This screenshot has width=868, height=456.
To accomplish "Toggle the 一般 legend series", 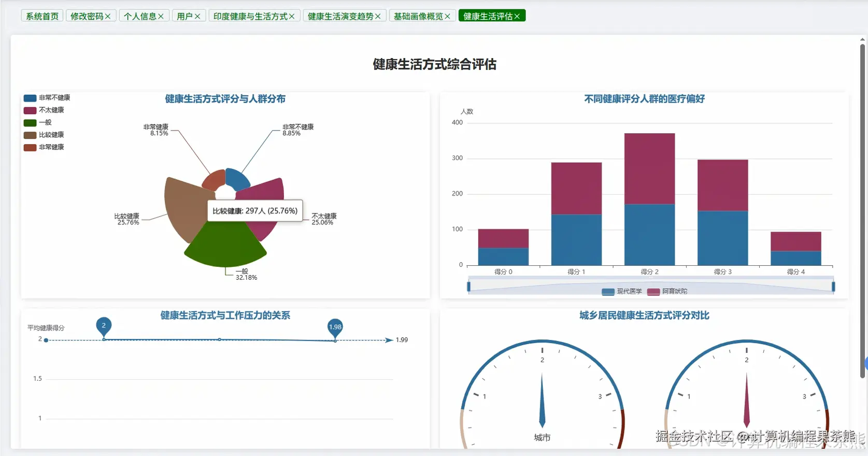I will [x=38, y=123].
